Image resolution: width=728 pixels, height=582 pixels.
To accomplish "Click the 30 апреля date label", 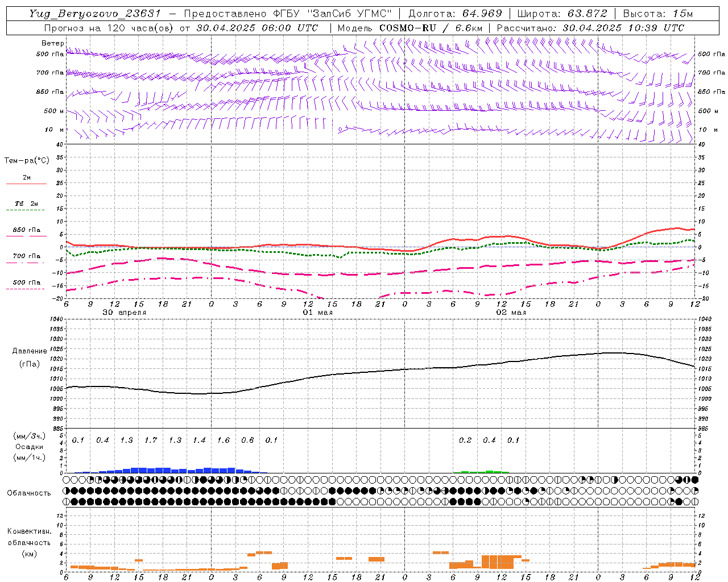I will click(x=125, y=313).
